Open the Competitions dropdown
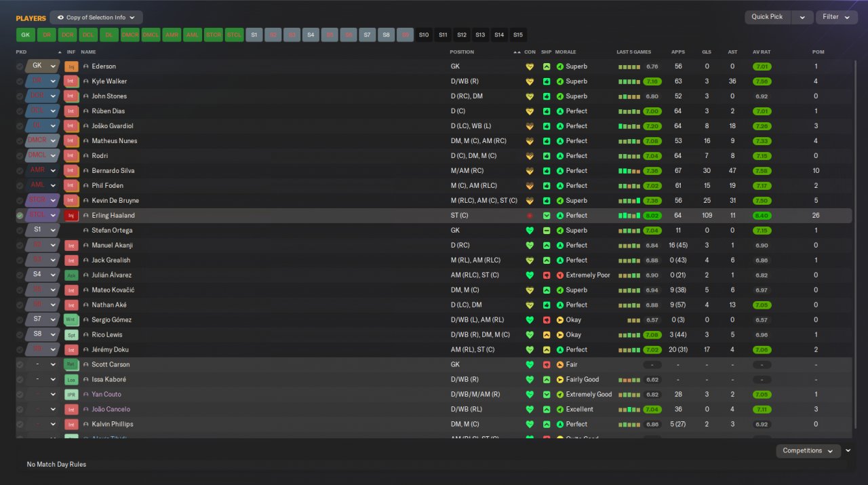The width and height of the screenshot is (868, 485). (808, 451)
